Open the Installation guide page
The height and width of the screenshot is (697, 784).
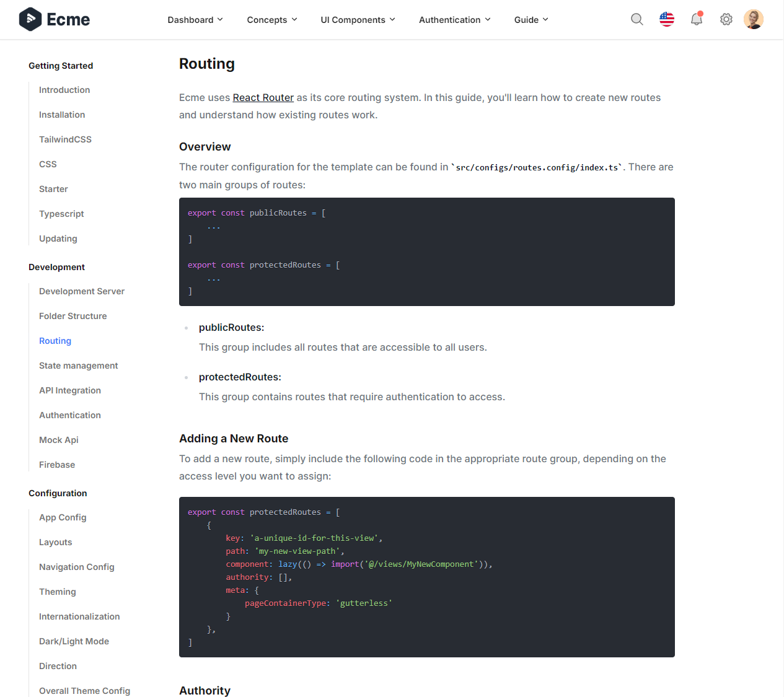(62, 115)
